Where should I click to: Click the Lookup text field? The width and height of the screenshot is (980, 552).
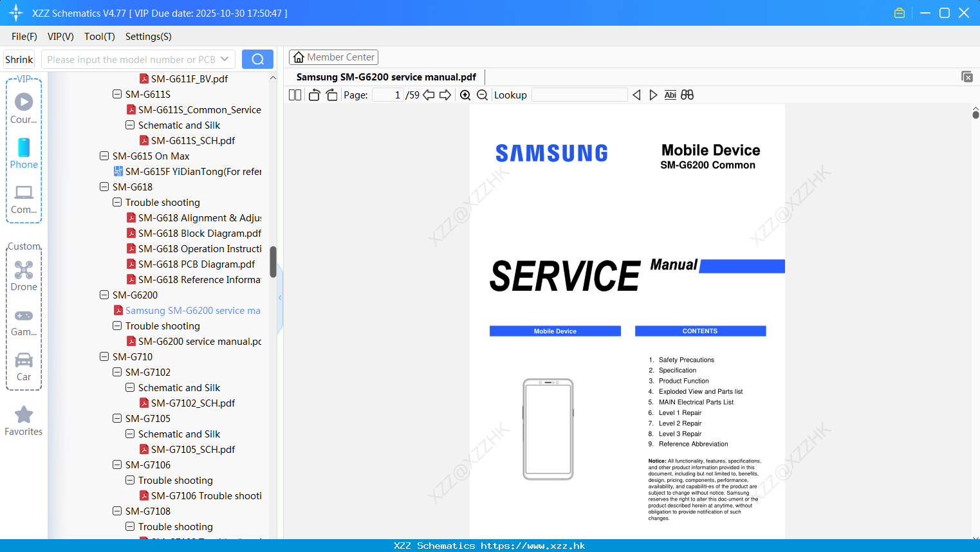579,95
